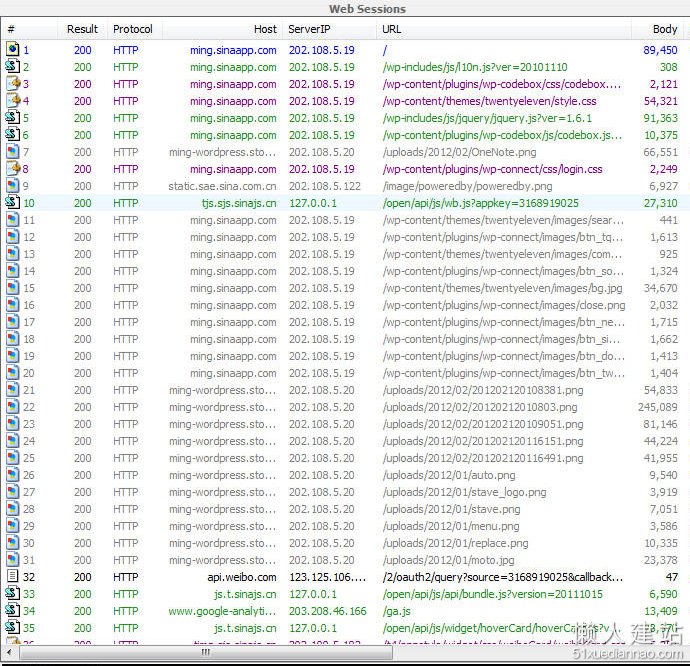Click host api.weibo.com

(242, 577)
